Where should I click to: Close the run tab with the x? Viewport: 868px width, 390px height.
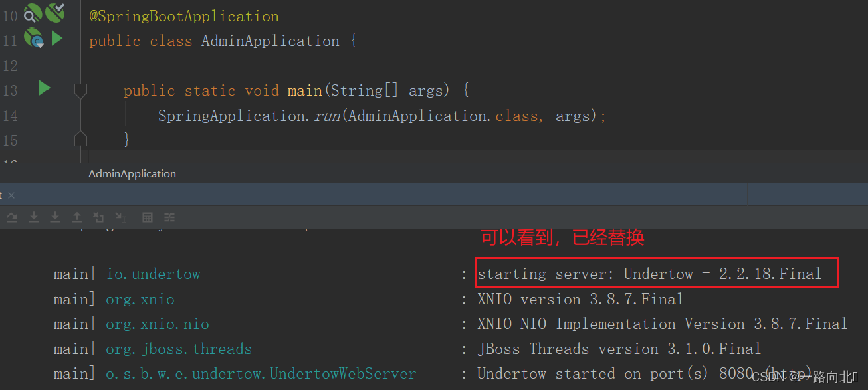coord(11,195)
